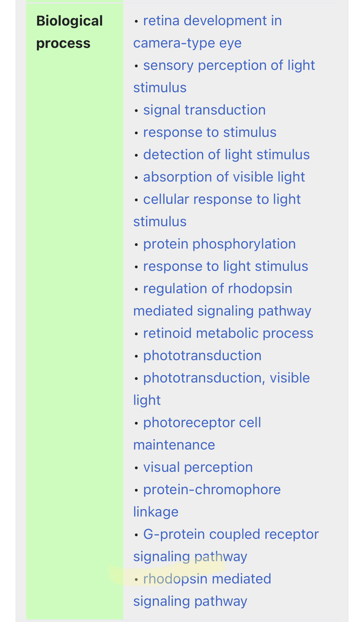This screenshot has height=622, width=364.
Task: Open the response to stimulus link
Action: pyautogui.click(x=210, y=132)
